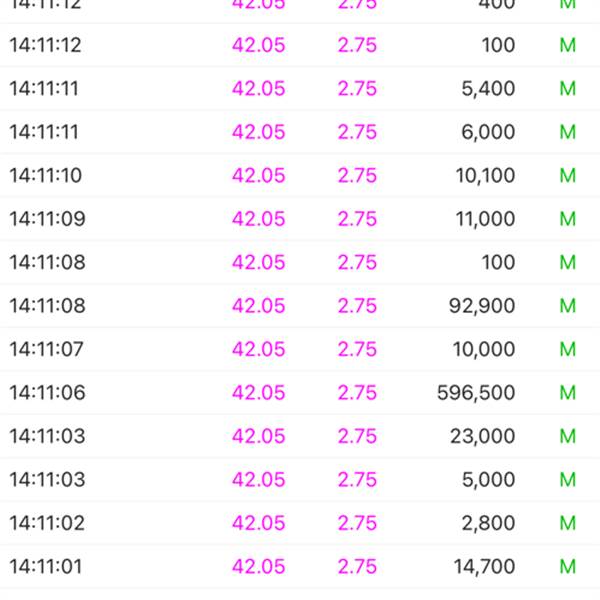Click the 10,000 volume value

[x=484, y=349]
